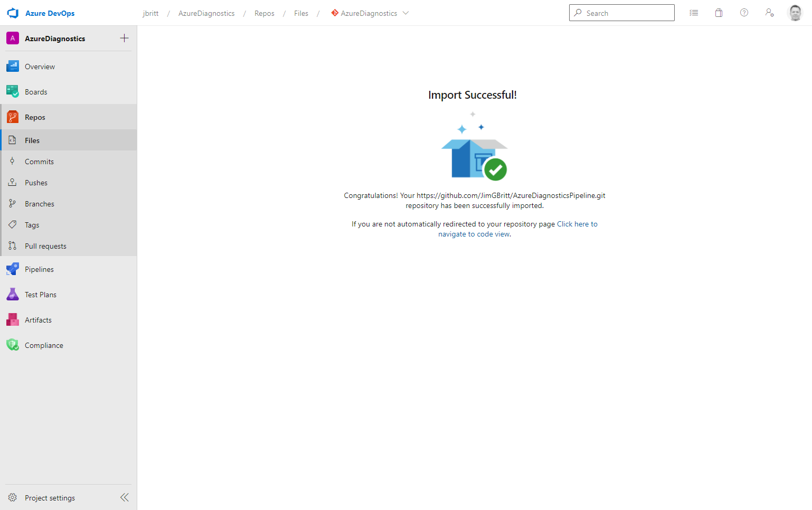This screenshot has height=510, width=812.
Task: Click the search magnifier icon
Action: [x=578, y=13]
